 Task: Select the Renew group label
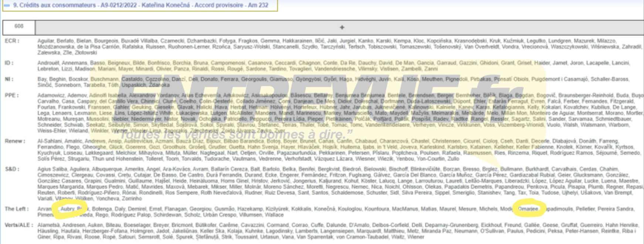click(x=15, y=141)
